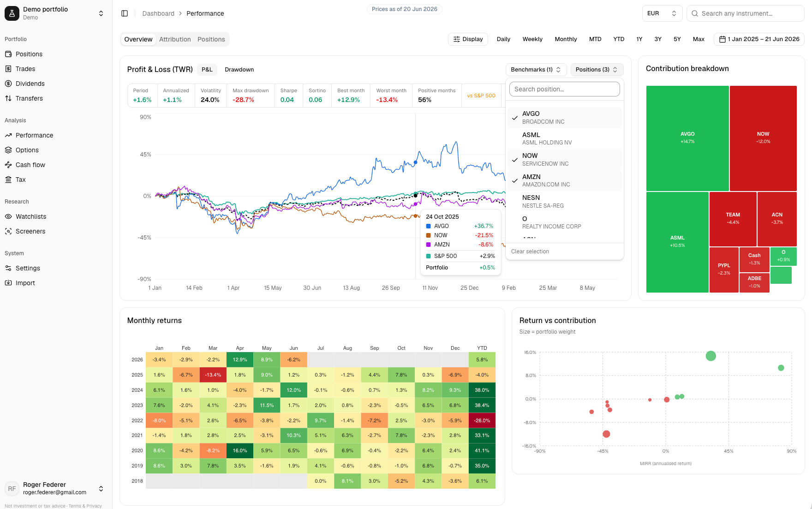
Task: Select the Positions tab
Action: pyautogui.click(x=211, y=39)
